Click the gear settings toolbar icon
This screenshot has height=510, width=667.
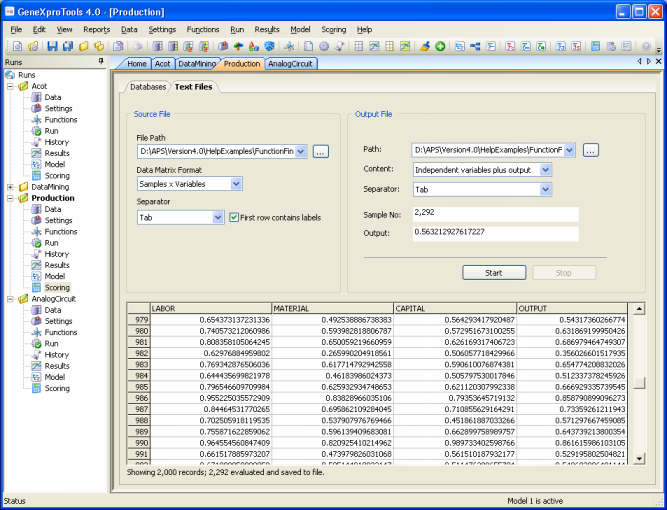coord(324,46)
